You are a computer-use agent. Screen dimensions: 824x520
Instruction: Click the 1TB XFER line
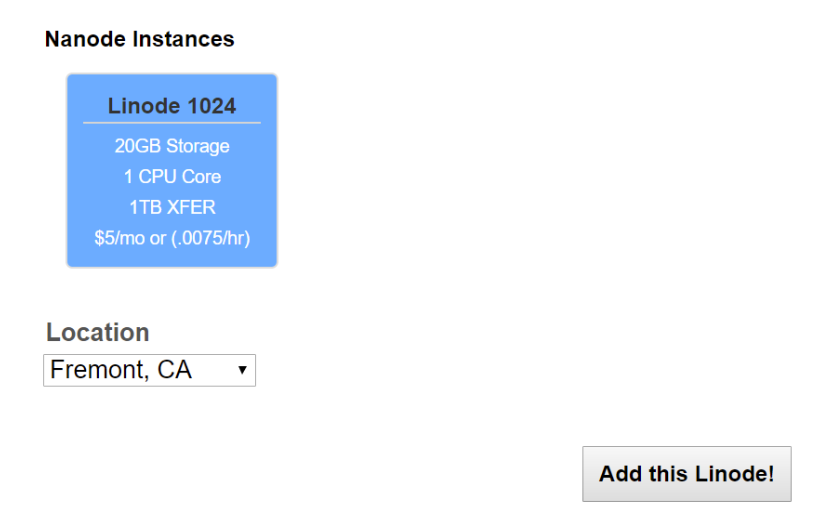[x=171, y=208]
